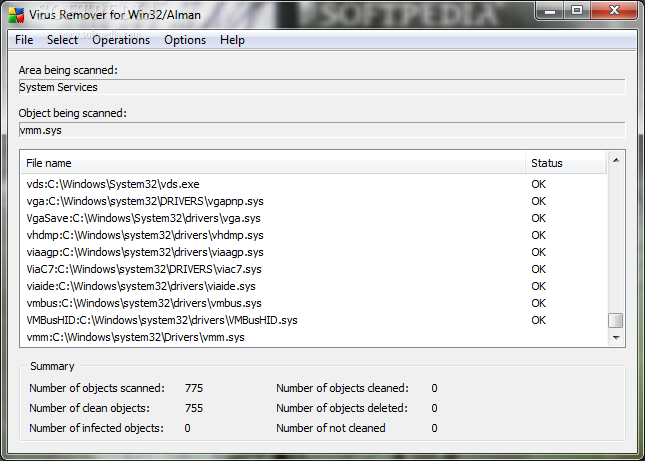The width and height of the screenshot is (645, 461).
Task: Select the vds.exe row
Action: [x=313, y=184]
